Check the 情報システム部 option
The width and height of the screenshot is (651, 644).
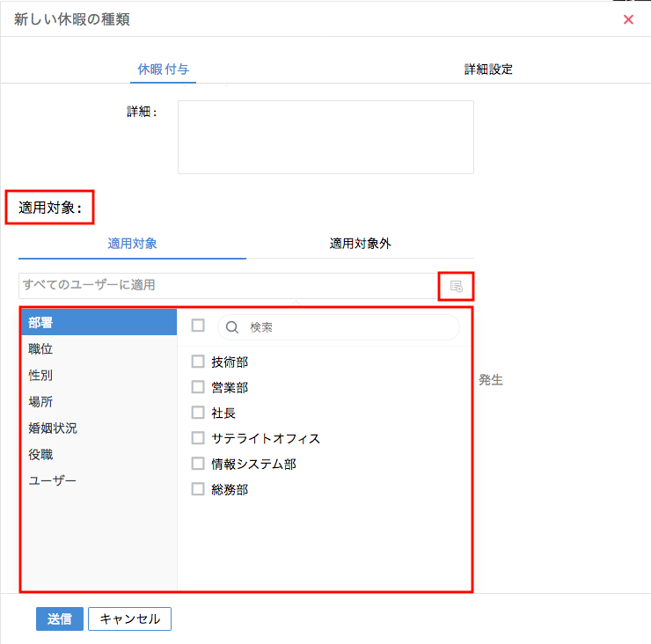tap(198, 464)
